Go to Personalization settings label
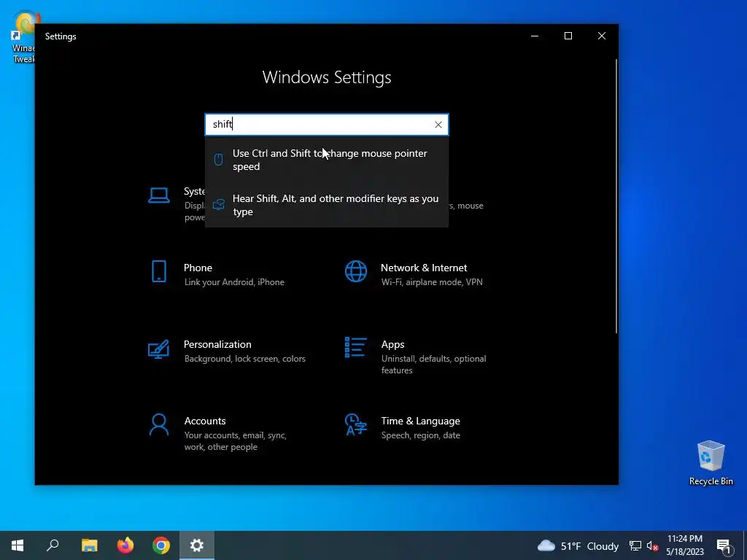 click(217, 344)
